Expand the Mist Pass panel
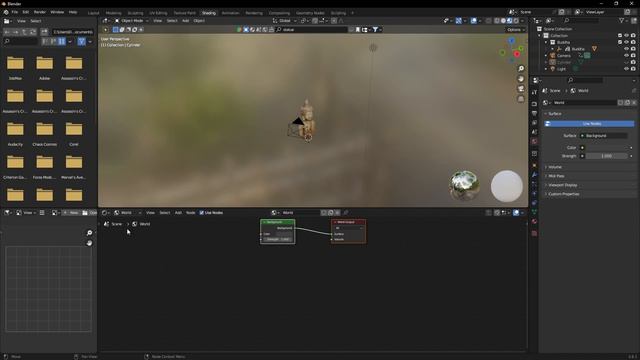This screenshot has width=640, height=360. click(x=556, y=176)
